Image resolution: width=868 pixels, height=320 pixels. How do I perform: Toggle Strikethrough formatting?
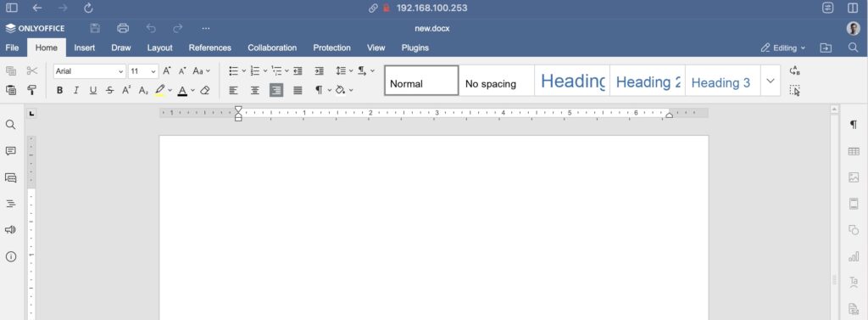(109, 90)
